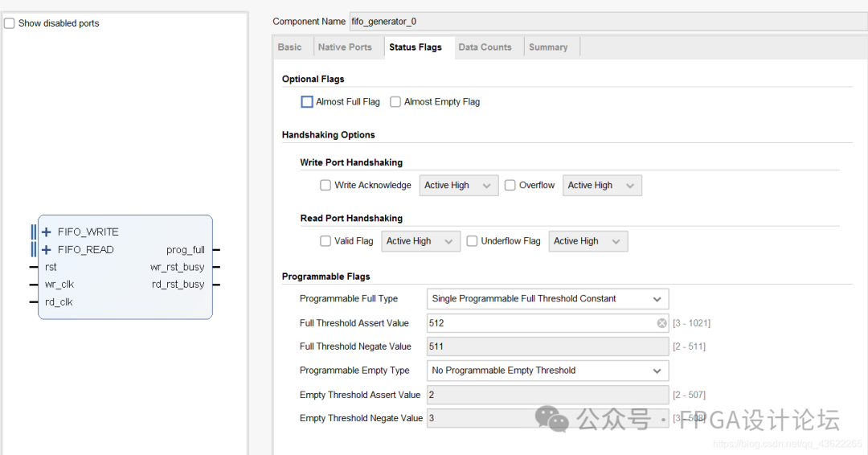868x455 pixels.
Task: Check the Almost Full Flag option
Action: pos(306,102)
